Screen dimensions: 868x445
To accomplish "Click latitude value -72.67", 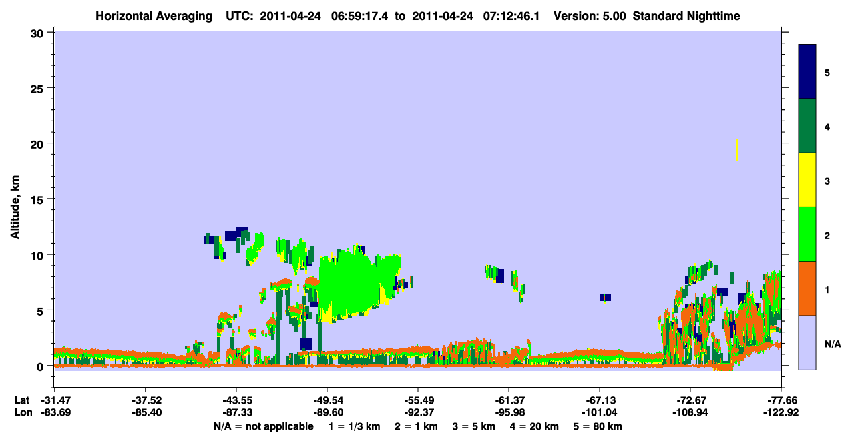I will [x=690, y=400].
